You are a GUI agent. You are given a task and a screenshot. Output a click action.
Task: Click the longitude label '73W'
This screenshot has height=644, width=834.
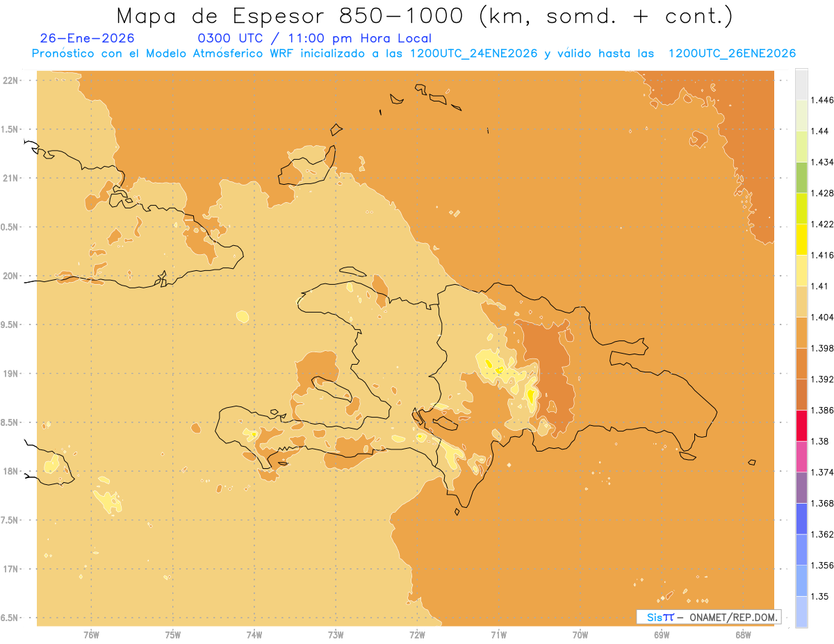pos(336,635)
